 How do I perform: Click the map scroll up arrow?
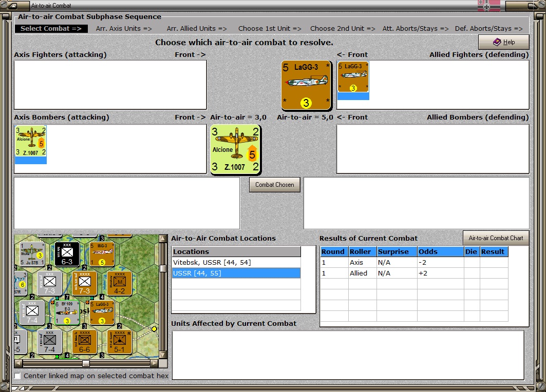[x=163, y=238]
